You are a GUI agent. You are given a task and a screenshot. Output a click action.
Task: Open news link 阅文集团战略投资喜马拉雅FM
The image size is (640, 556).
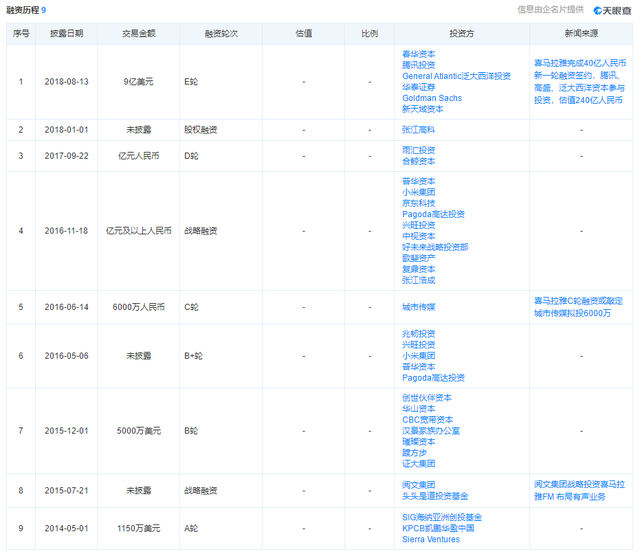click(579, 491)
